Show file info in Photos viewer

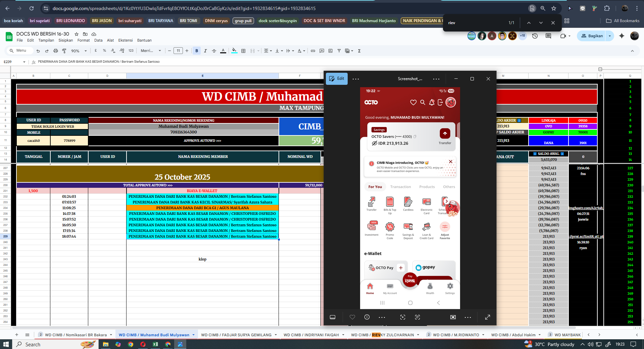pyautogui.click(x=367, y=317)
